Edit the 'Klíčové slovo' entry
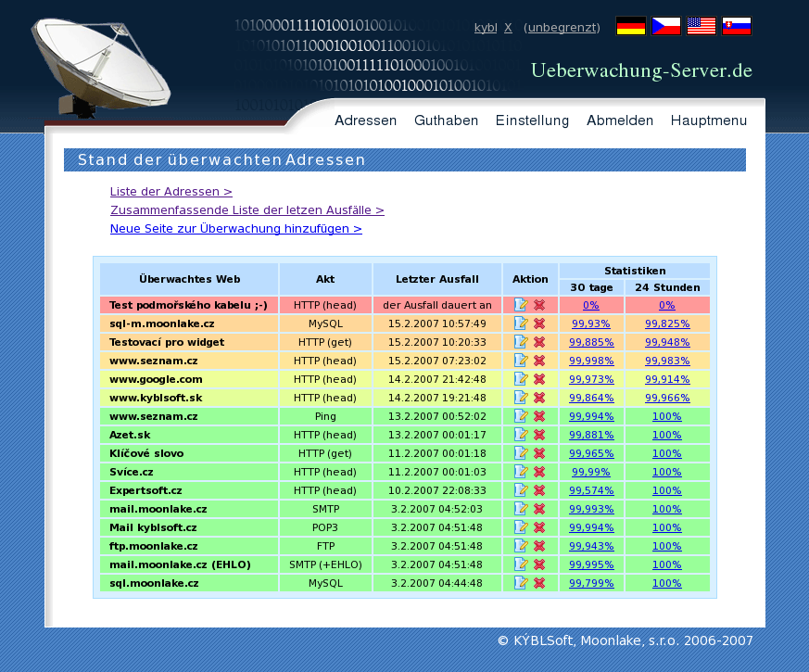This screenshot has height=672, width=809. pos(521,453)
